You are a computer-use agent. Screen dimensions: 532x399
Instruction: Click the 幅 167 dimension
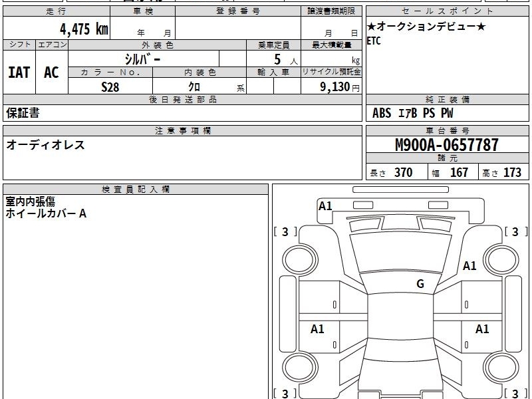(x=450, y=173)
